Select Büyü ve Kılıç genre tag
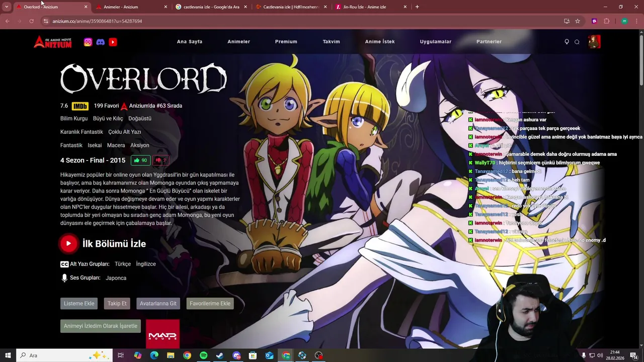The width and height of the screenshot is (644, 362). click(108, 119)
